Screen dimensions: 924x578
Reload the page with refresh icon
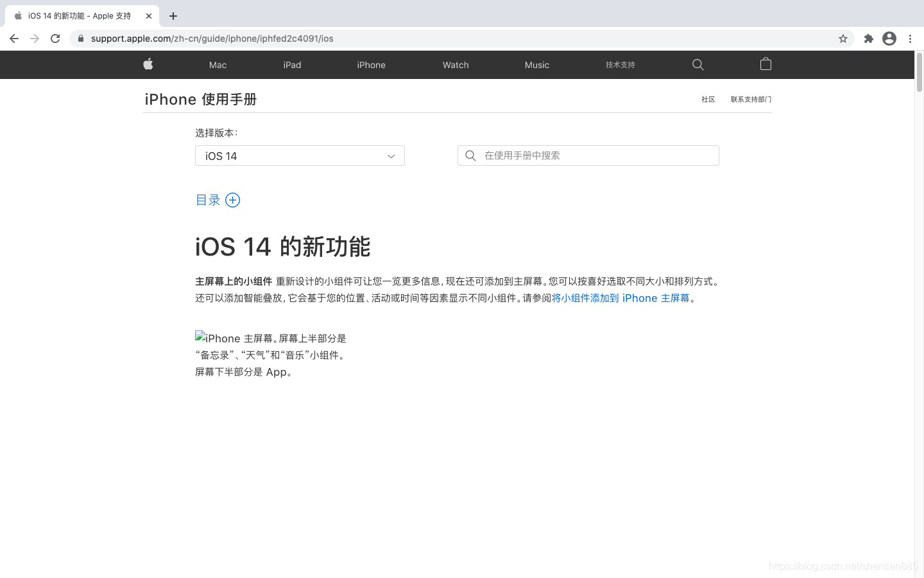click(55, 39)
